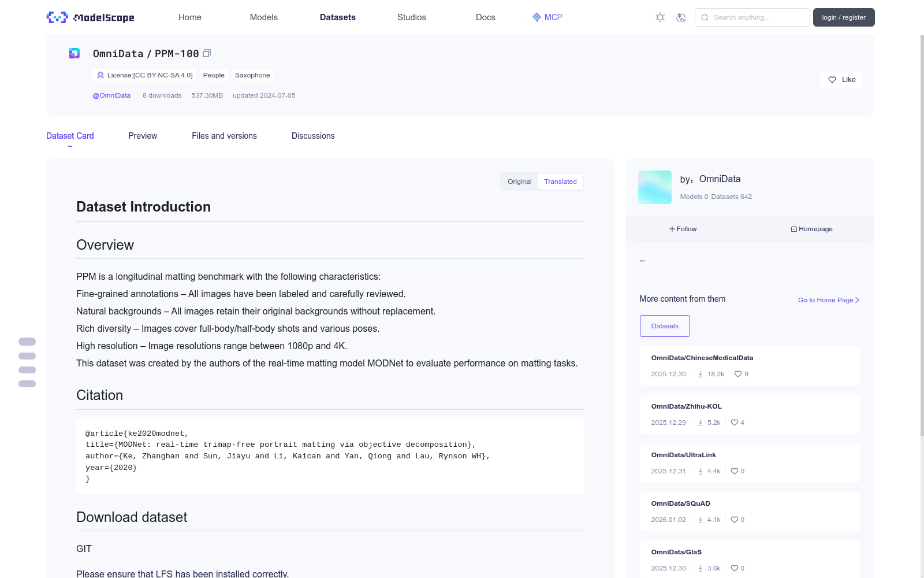Click the ChineseMedicalData download count icon
This screenshot has width=924, height=578.
[x=701, y=374]
